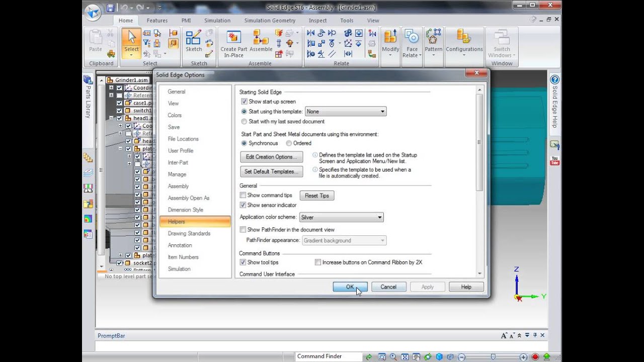Image resolution: width=644 pixels, height=362 pixels.
Task: Switch to the Tools ribbon tab
Action: point(347,21)
